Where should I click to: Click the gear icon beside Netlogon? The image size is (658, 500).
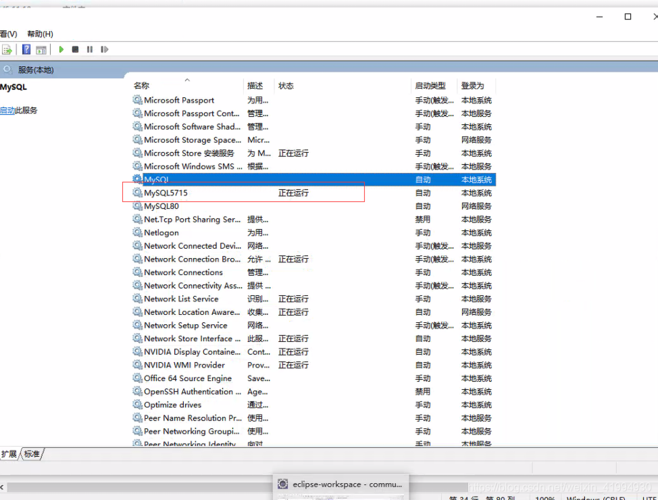coord(137,233)
